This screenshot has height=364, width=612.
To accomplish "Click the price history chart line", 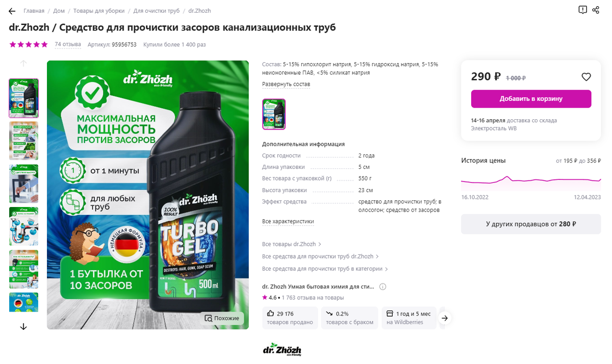I will [531, 180].
